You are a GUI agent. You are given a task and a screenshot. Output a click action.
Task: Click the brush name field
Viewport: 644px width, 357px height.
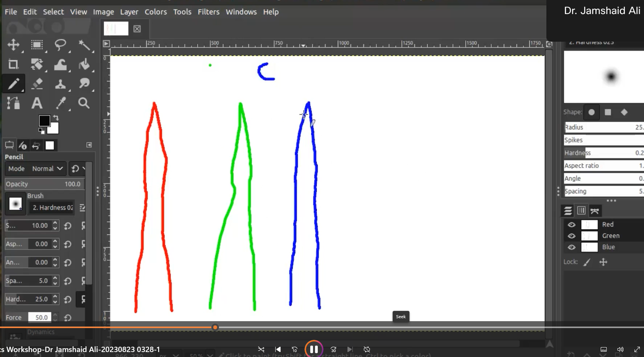pyautogui.click(x=52, y=207)
